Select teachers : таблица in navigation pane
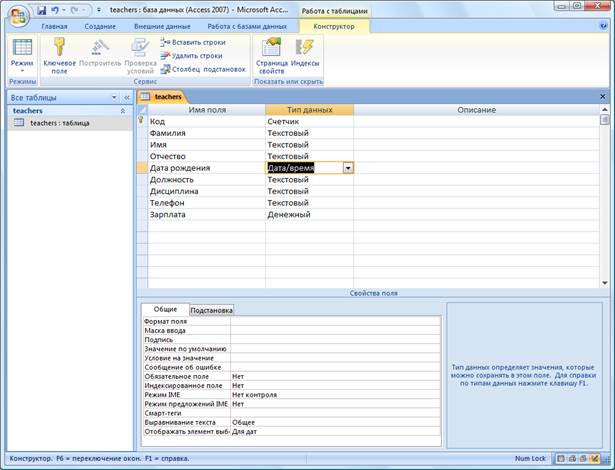Image resolution: width=615 pixels, height=470 pixels. point(60,123)
